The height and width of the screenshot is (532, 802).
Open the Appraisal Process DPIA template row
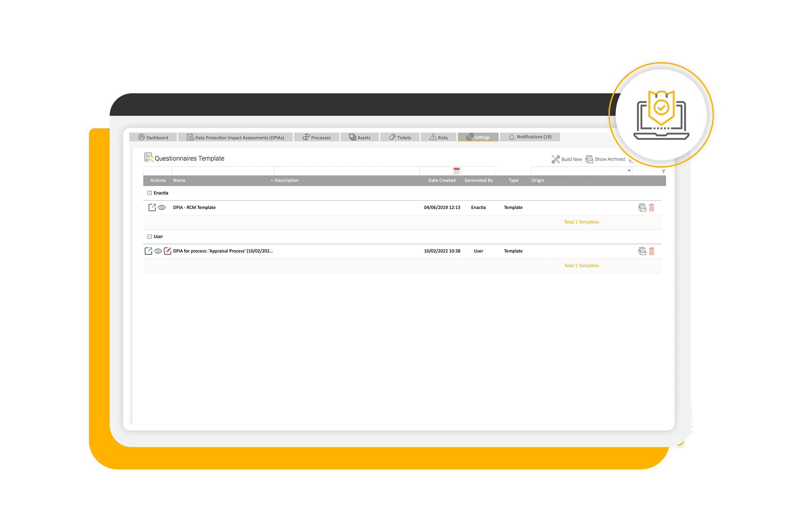pyautogui.click(x=148, y=251)
